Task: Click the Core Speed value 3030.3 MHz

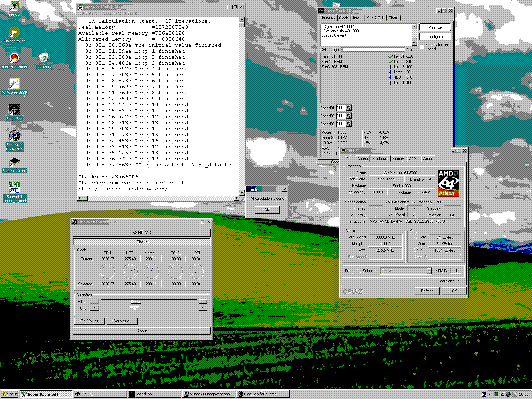Action: click(x=385, y=237)
